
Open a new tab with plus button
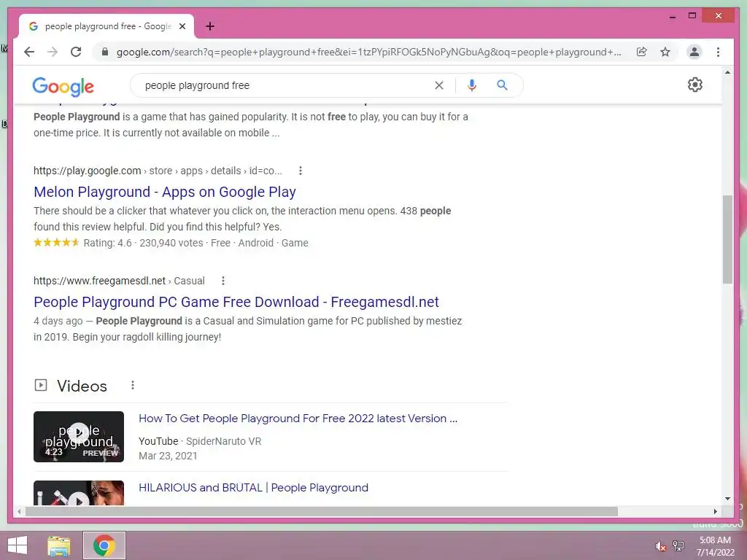[x=210, y=26]
